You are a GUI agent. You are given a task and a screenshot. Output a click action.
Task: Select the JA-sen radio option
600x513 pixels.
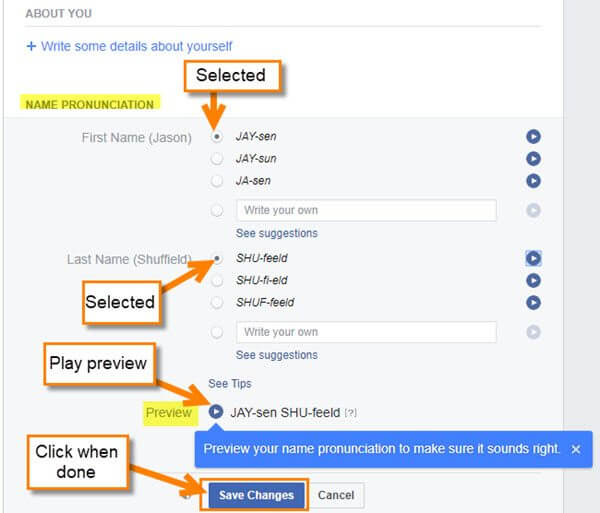(217, 181)
